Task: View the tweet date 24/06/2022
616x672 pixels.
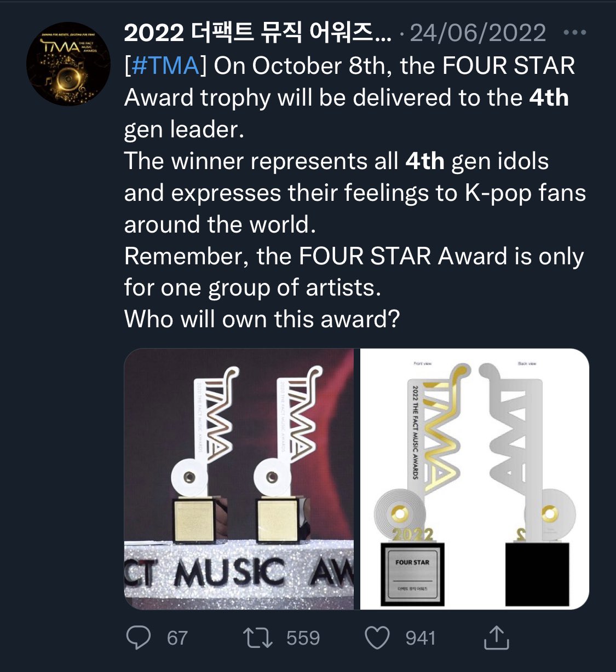Action: pos(477,33)
